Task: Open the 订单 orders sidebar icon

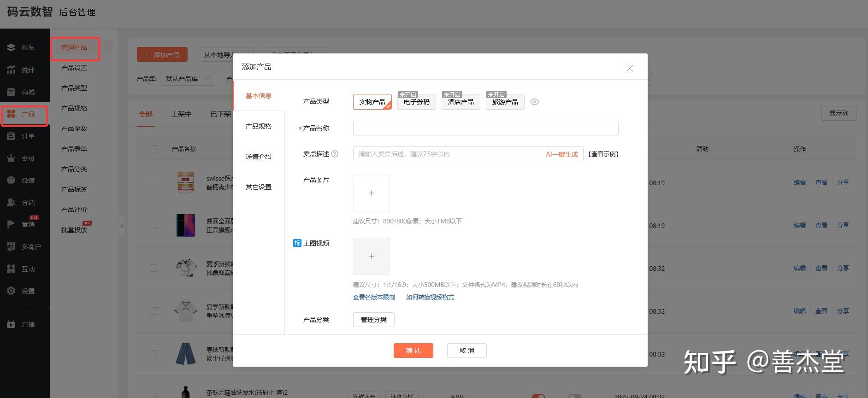Action: click(x=12, y=136)
